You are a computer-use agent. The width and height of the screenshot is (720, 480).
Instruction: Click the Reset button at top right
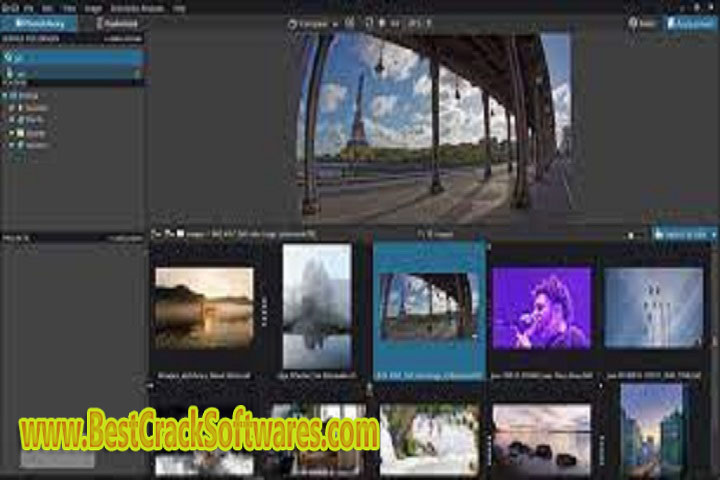point(642,23)
